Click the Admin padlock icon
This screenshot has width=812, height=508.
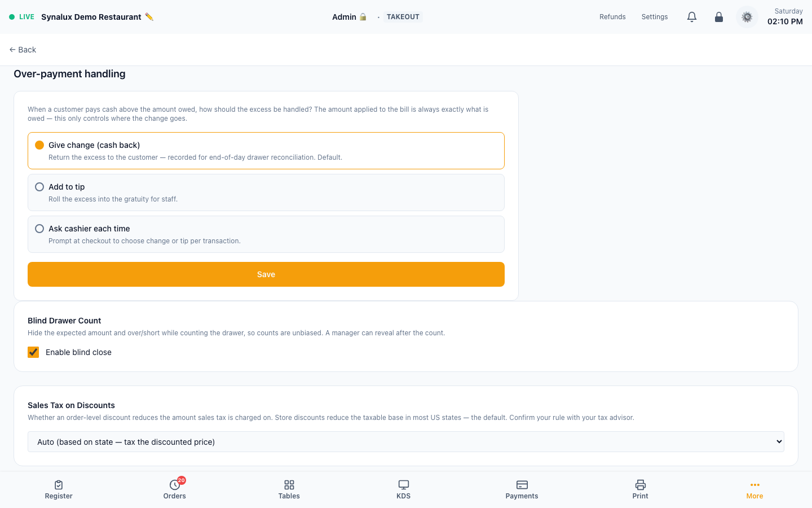pos(363,17)
